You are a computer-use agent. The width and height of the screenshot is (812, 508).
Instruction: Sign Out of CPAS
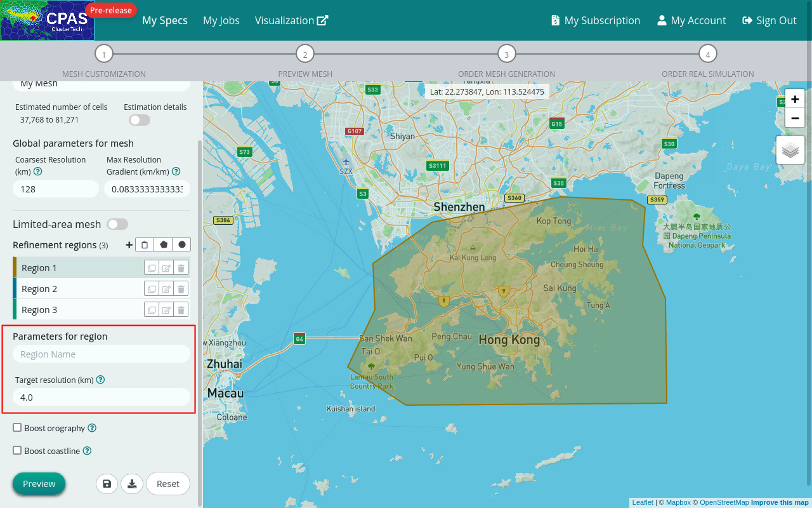769,20
